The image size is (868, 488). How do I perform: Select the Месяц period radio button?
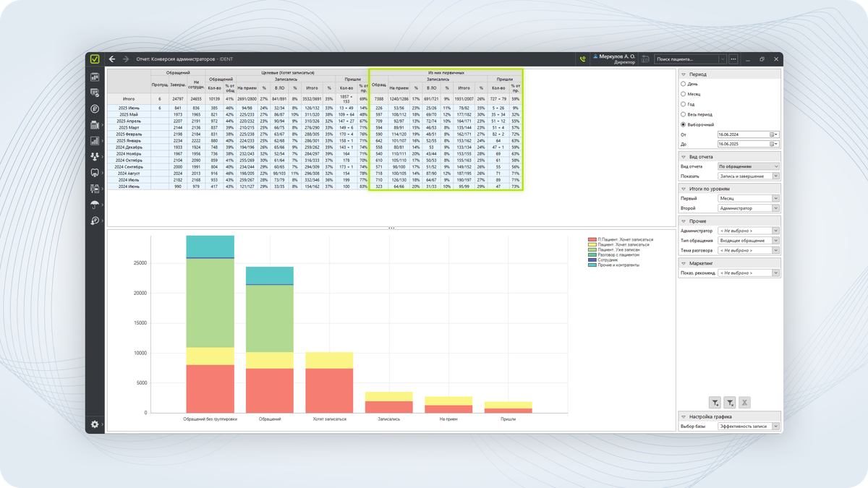pyautogui.click(x=684, y=94)
